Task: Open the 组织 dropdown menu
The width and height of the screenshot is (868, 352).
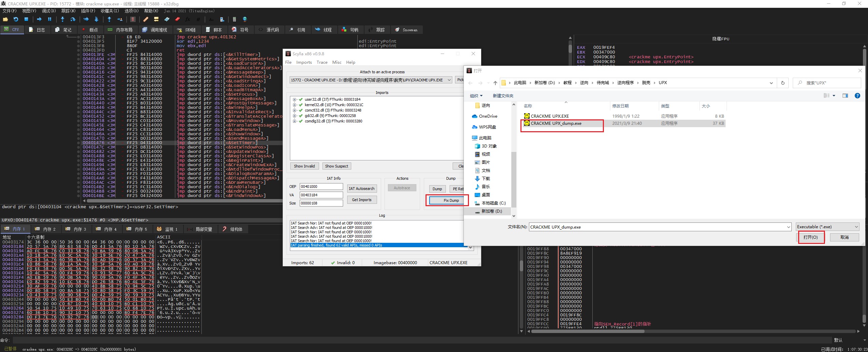Action: [x=476, y=96]
